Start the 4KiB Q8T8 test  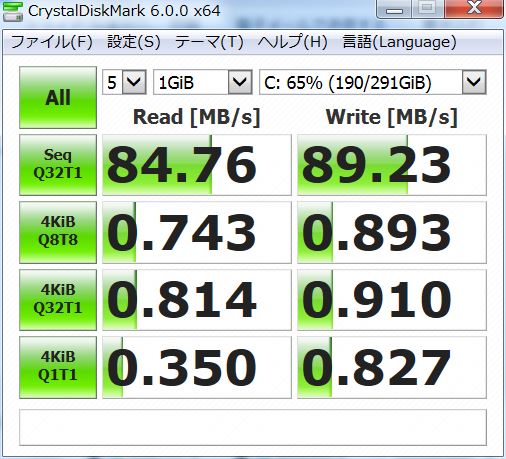(58, 232)
